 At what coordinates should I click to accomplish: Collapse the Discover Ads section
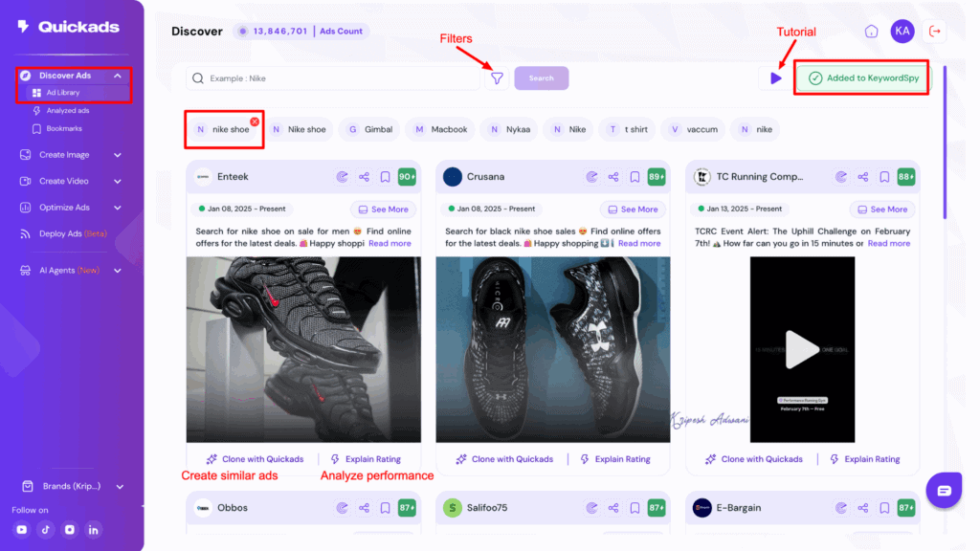click(x=64, y=75)
